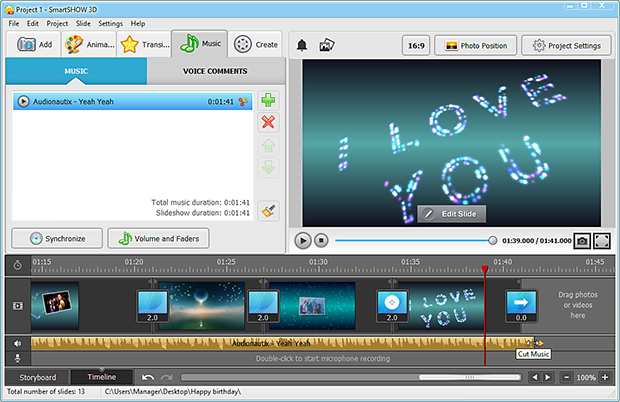Play the slideshow preview
This screenshot has height=402, width=620.
point(303,240)
